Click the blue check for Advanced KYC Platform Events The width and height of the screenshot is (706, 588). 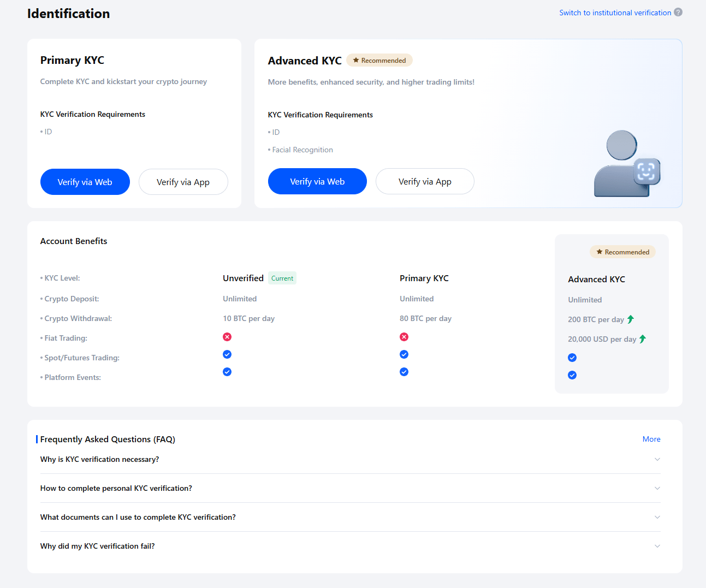572,375
